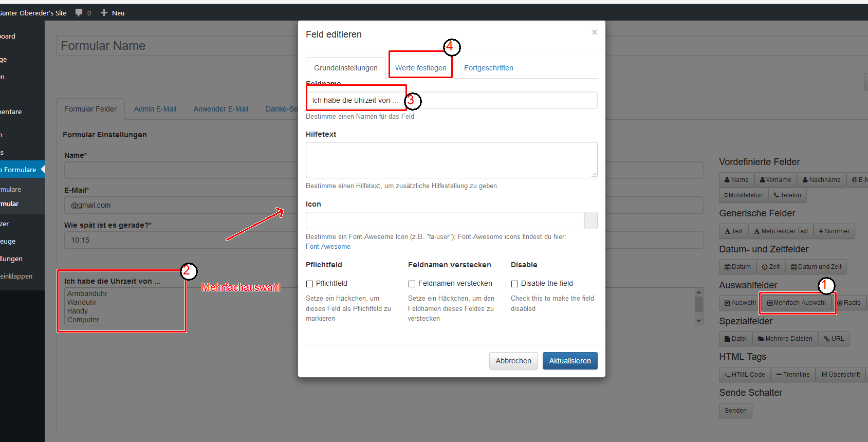
Task: Close the Feld editieren dialog
Action: [595, 32]
